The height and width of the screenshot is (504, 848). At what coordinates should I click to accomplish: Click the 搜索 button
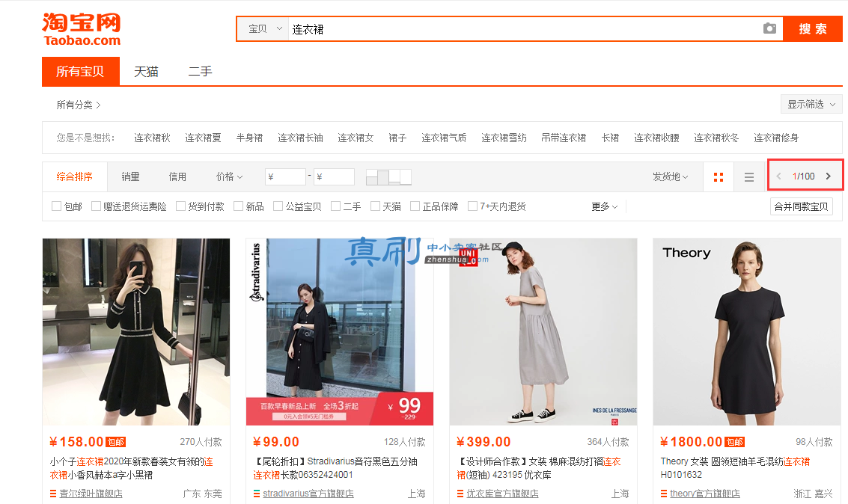pyautogui.click(x=813, y=29)
